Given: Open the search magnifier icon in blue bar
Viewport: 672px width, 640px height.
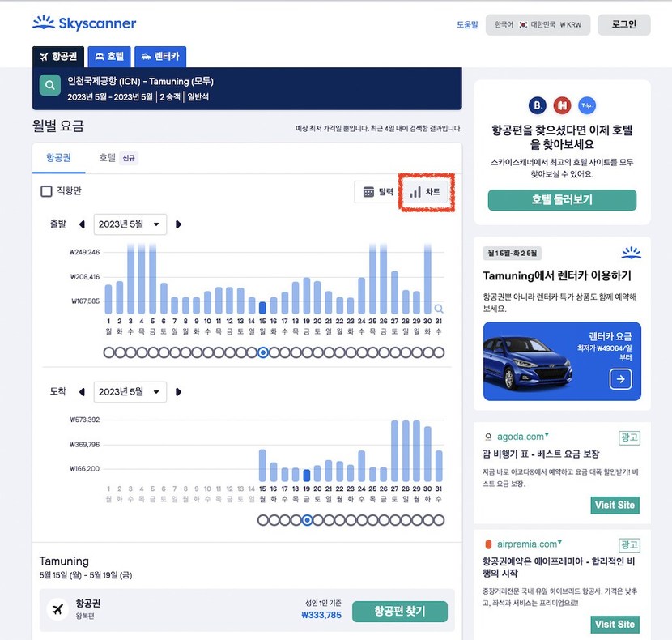Looking at the screenshot, I should click(50, 85).
